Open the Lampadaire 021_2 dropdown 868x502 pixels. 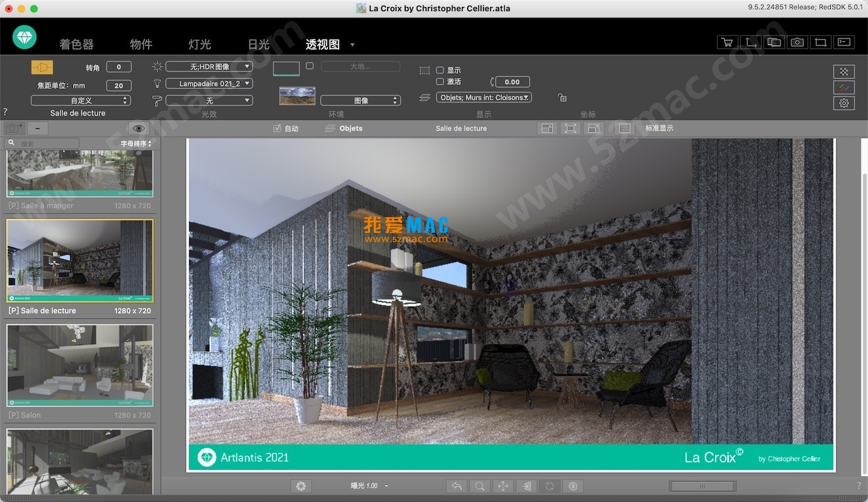tap(209, 83)
